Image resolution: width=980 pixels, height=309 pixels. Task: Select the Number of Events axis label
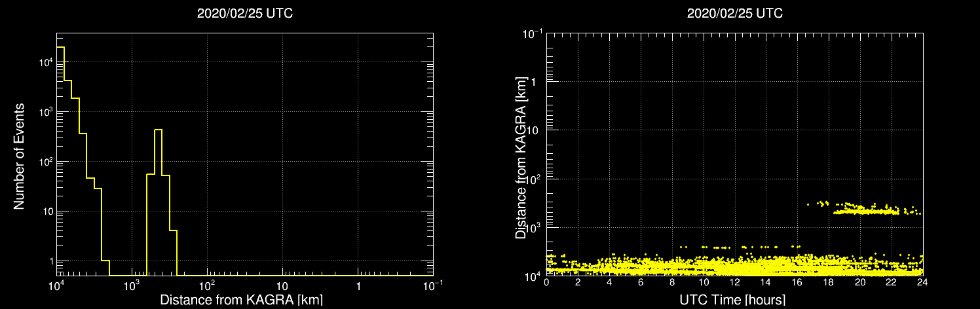[x=19, y=156]
